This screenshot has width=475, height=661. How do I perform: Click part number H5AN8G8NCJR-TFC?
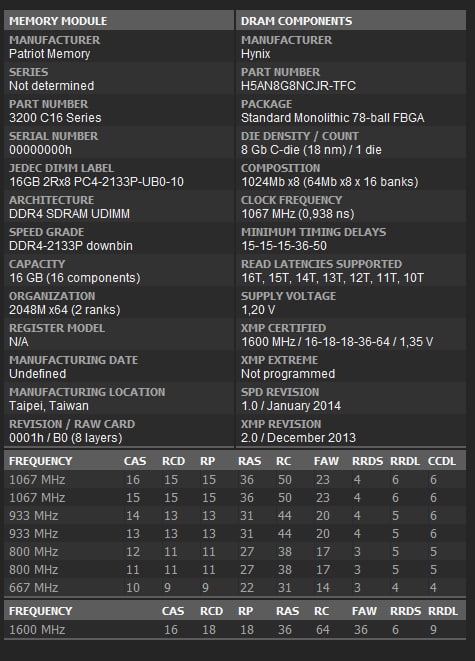(298, 86)
